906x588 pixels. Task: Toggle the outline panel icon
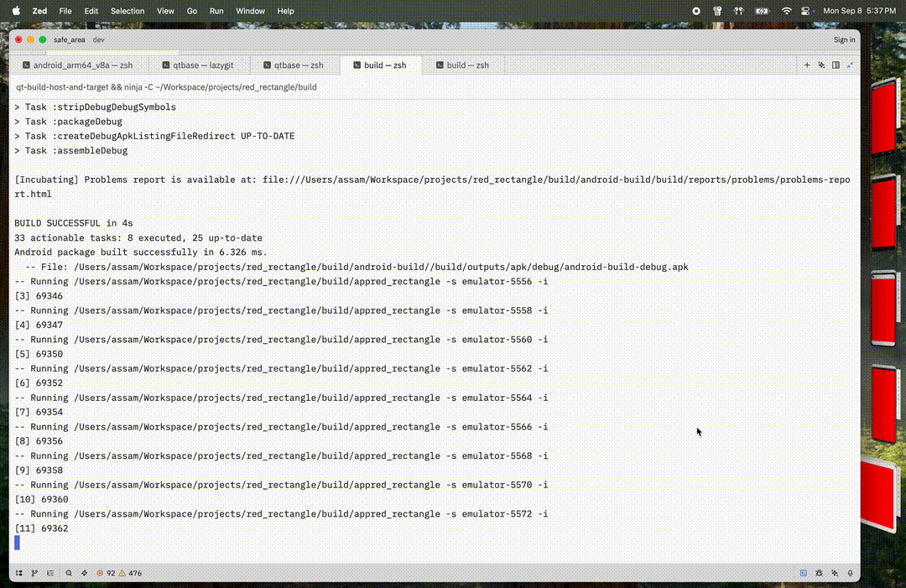[50, 573]
